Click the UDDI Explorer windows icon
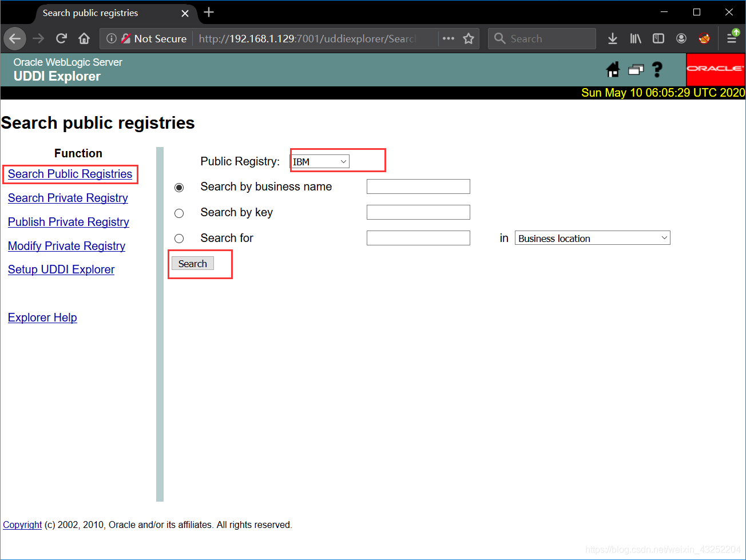Viewport: 746px width, 560px height. pos(636,70)
